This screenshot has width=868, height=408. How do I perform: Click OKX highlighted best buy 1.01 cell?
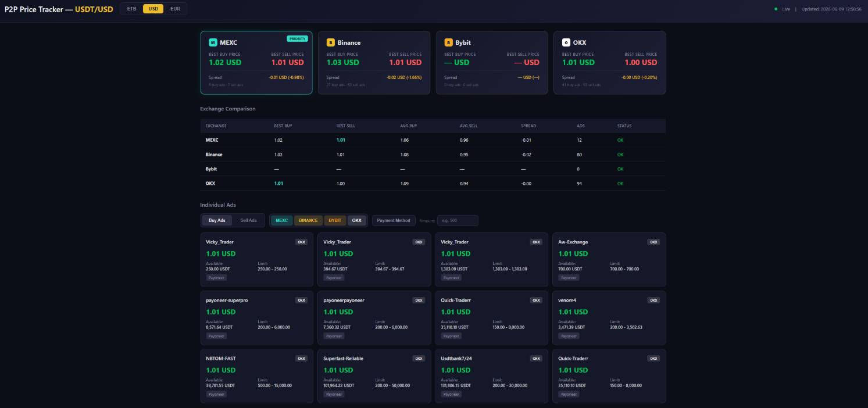[x=278, y=183]
